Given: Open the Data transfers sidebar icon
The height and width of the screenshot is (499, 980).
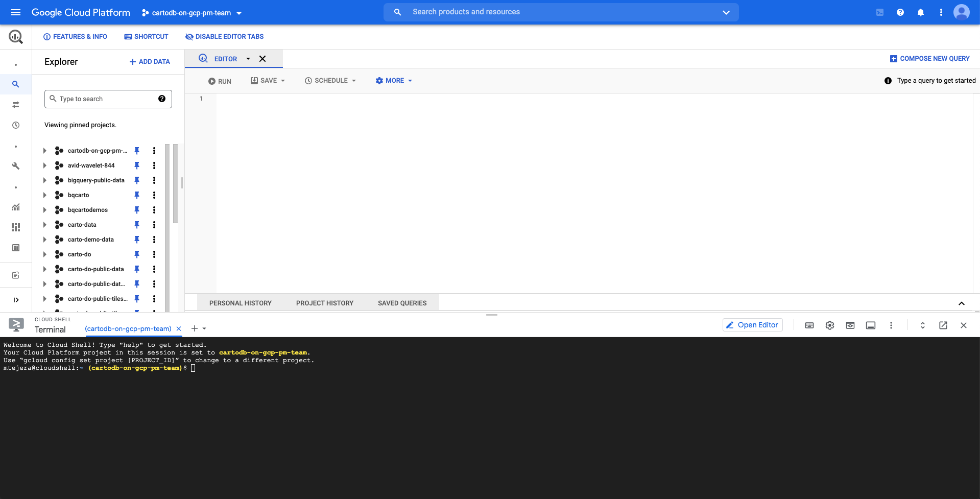Looking at the screenshot, I should click(x=16, y=105).
